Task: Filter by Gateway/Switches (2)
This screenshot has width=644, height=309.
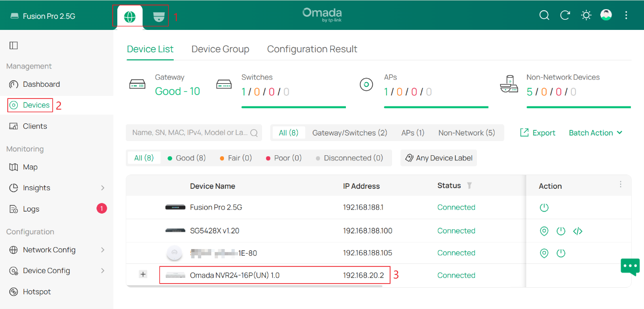Action: 349,133
